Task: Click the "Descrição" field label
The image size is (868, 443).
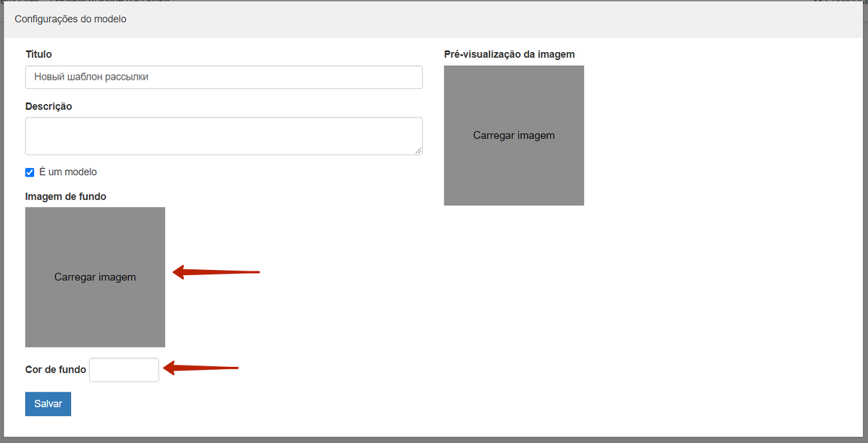Action: tap(49, 106)
